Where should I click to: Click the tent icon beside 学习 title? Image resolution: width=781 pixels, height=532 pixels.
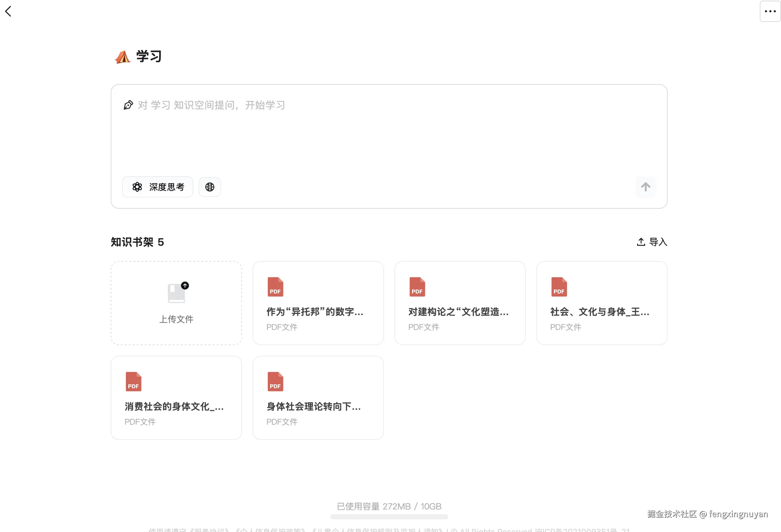(123, 57)
